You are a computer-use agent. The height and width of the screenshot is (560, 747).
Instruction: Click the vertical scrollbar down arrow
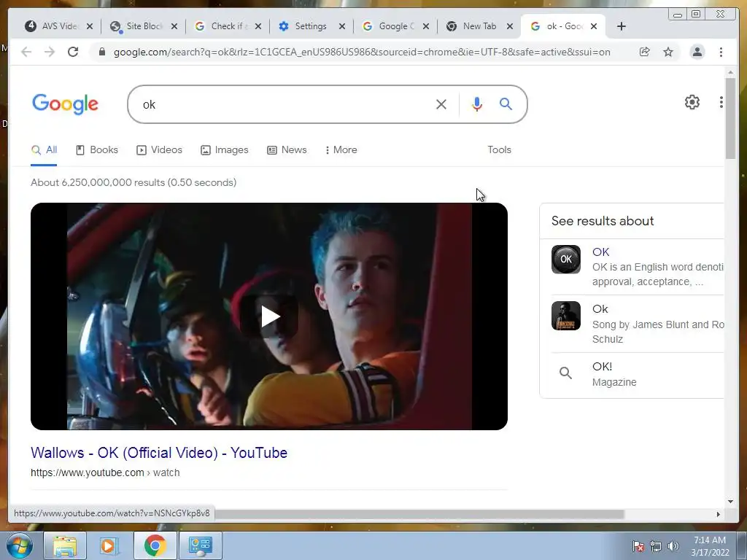point(730,501)
